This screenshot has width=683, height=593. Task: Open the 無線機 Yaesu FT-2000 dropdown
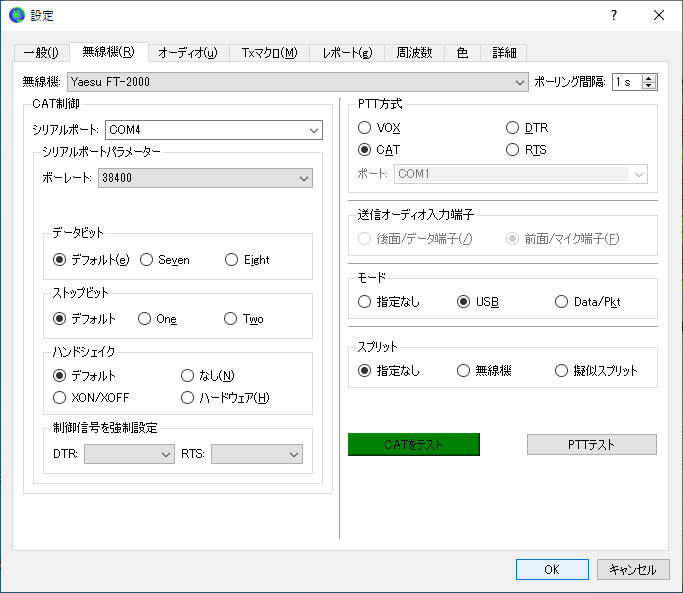point(298,82)
